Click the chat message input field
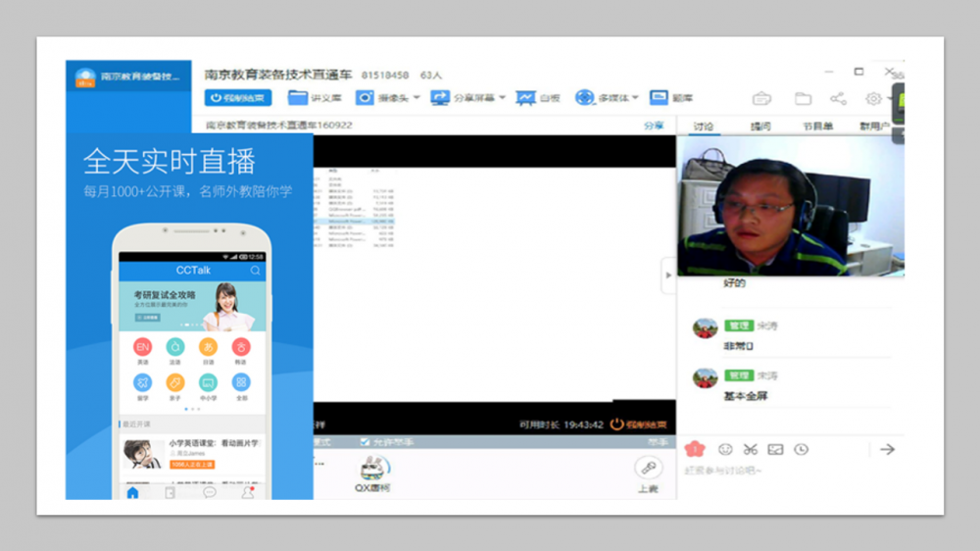 click(x=784, y=472)
